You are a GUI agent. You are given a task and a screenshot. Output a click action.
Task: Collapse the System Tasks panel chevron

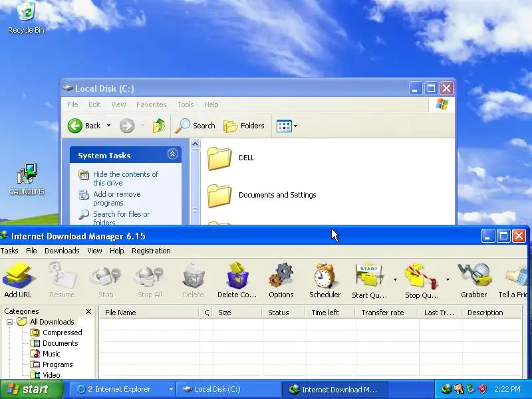click(172, 154)
